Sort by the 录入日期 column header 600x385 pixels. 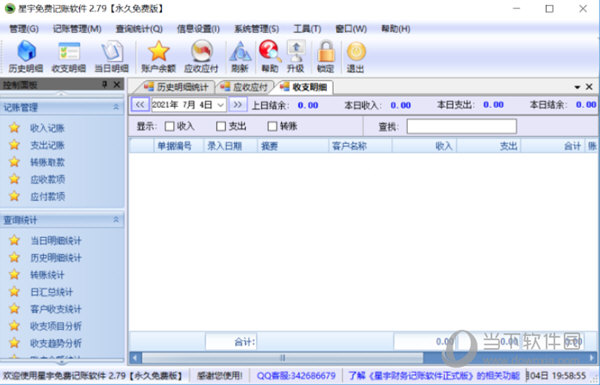coord(230,146)
